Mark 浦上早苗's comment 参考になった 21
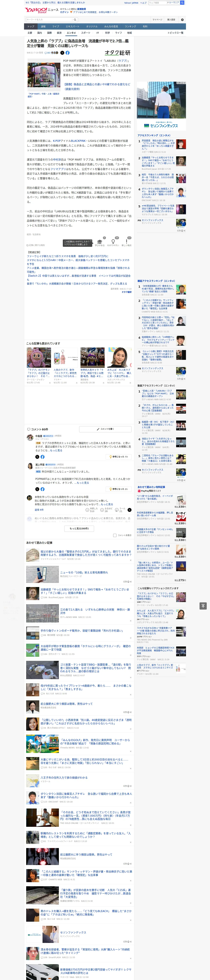This screenshot has width=210, height=980. point(119,489)
